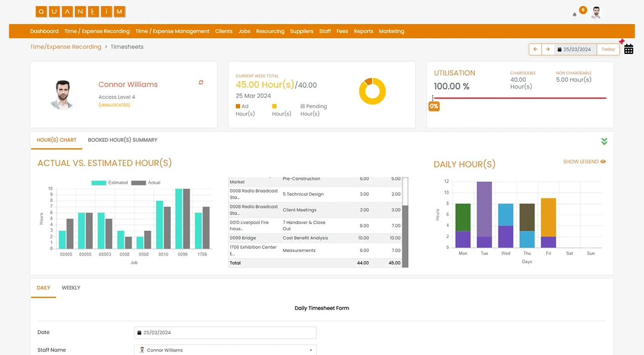Collapse the chart panel with green chevrons
The image size is (644, 355).
pos(604,141)
